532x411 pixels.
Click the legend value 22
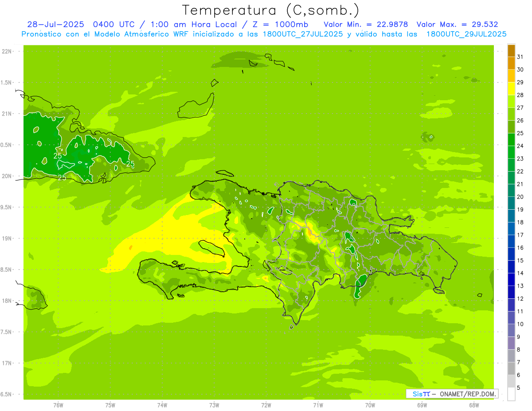click(520, 172)
